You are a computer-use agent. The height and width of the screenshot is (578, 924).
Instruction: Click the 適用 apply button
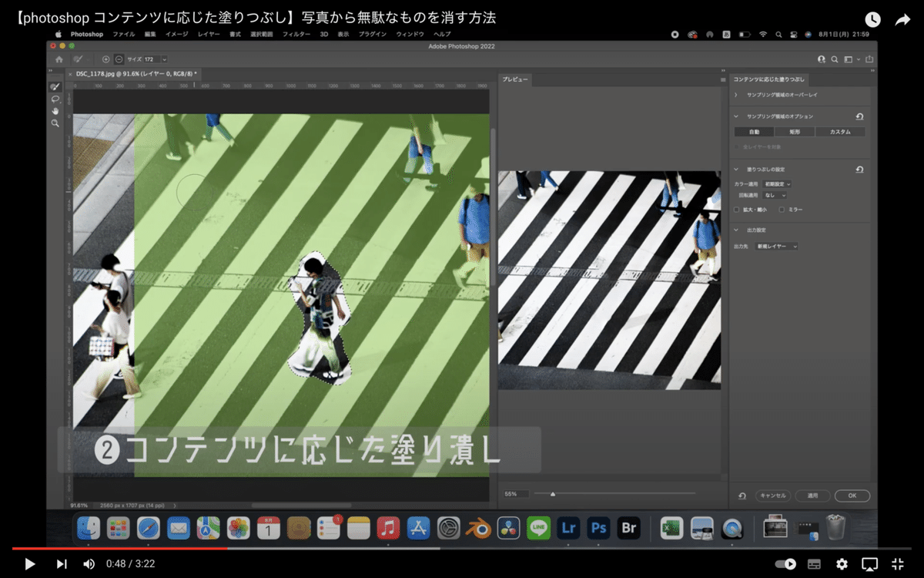812,496
